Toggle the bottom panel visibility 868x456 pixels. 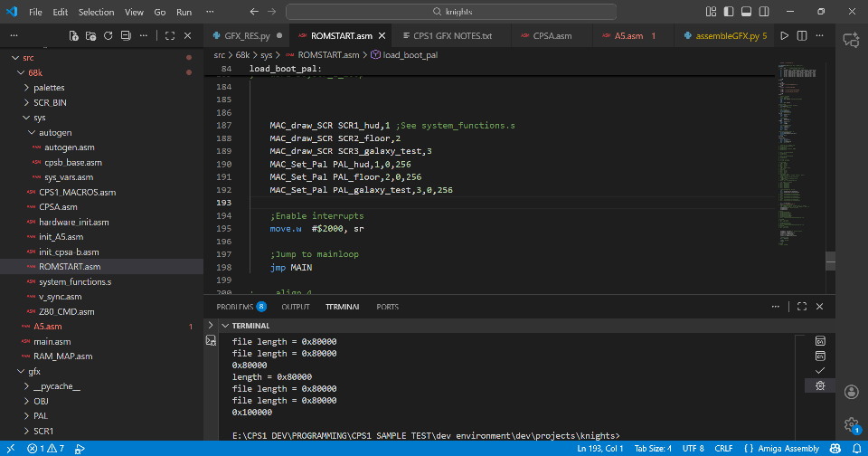click(x=746, y=12)
